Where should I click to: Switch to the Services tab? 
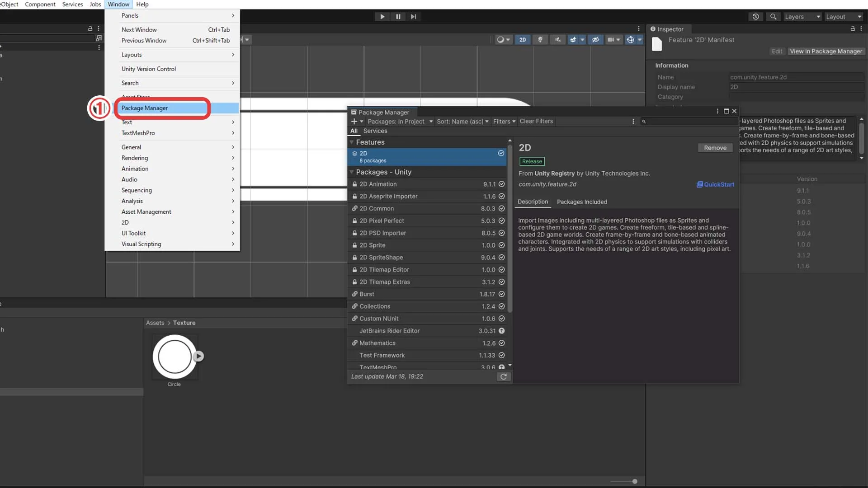[x=375, y=131]
